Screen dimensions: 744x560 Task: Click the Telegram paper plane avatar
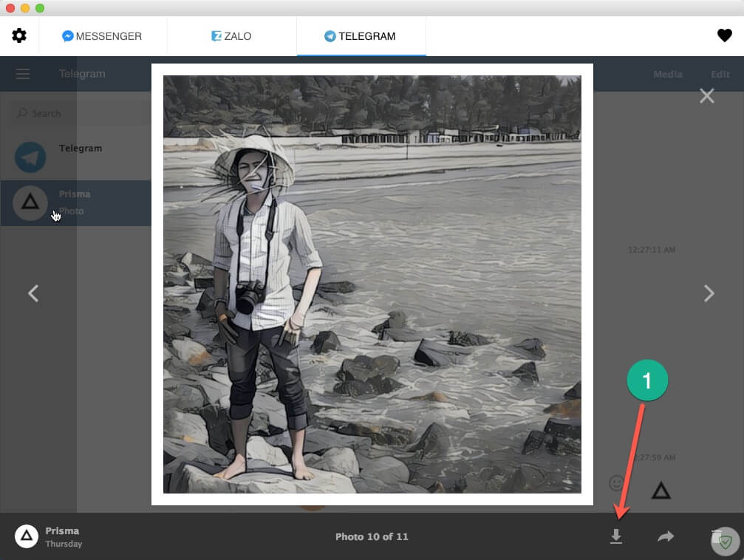click(30, 157)
